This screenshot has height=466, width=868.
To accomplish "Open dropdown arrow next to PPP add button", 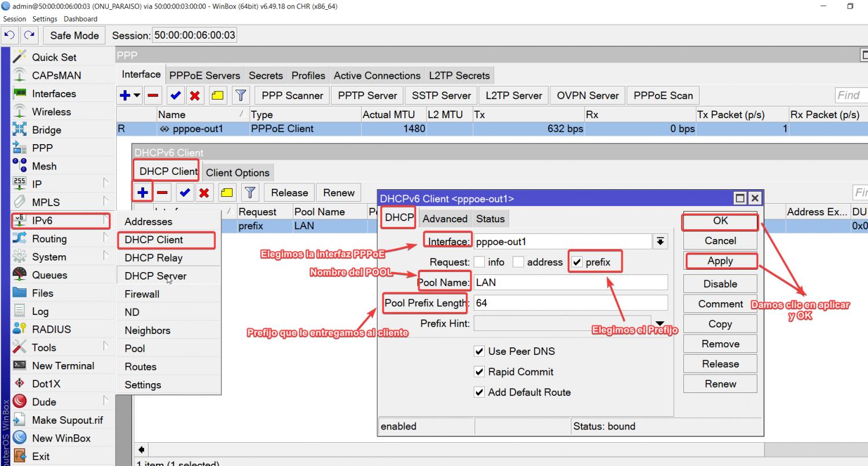I will click(137, 96).
